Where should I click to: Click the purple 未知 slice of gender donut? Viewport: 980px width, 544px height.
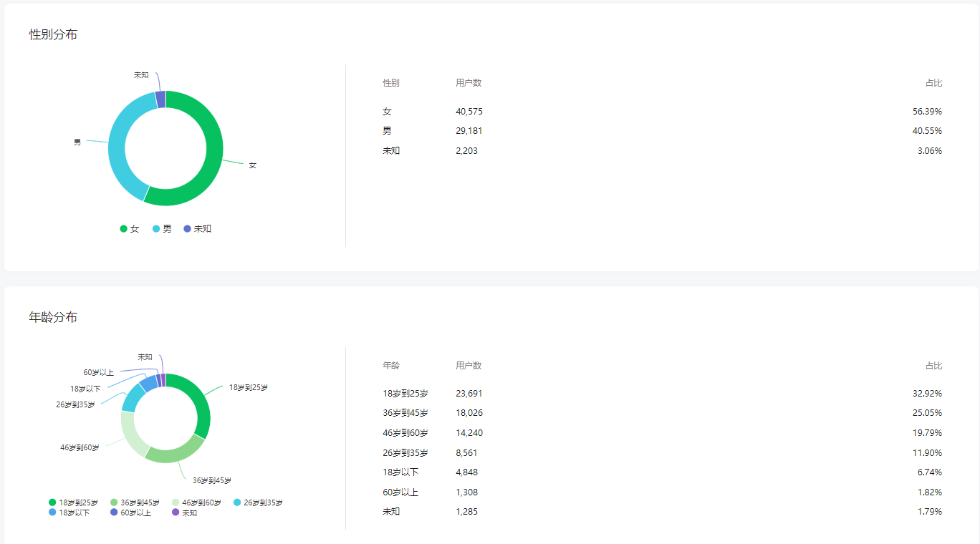click(x=160, y=99)
